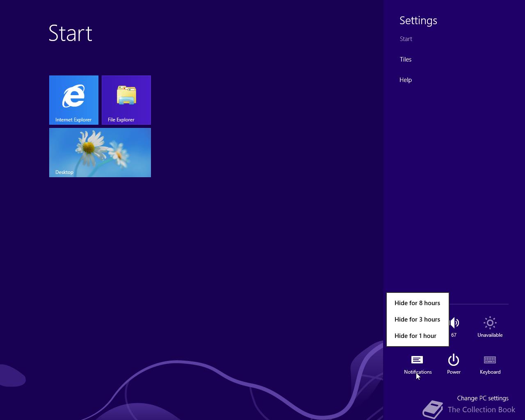The height and width of the screenshot is (420, 525).
Task: Launch the File Explorer tile
Action: pyautogui.click(x=126, y=100)
